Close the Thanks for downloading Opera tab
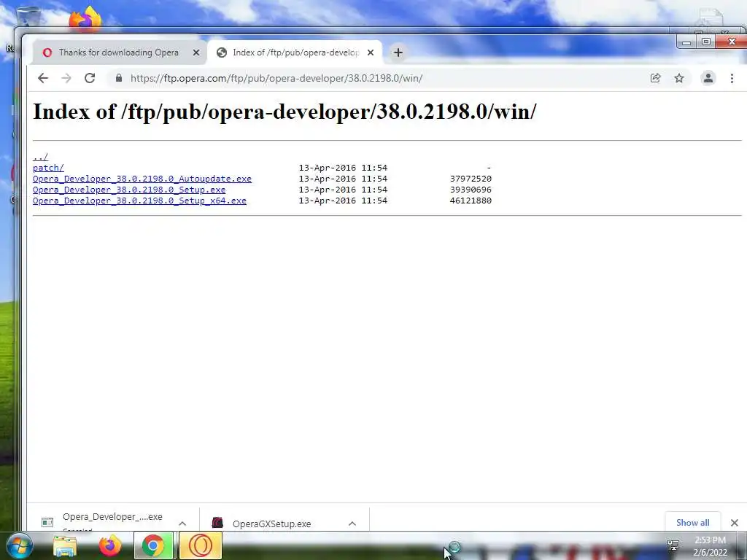 196,52
